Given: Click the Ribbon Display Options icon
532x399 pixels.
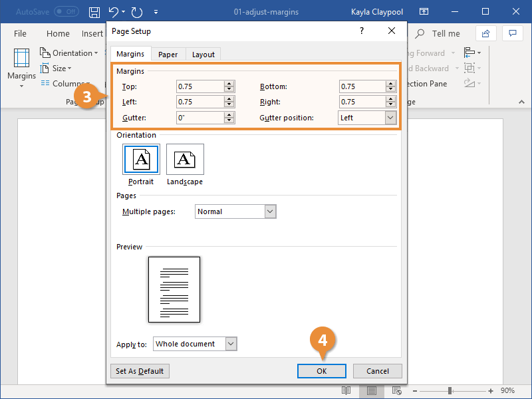Looking at the screenshot, I should tap(424, 11).
